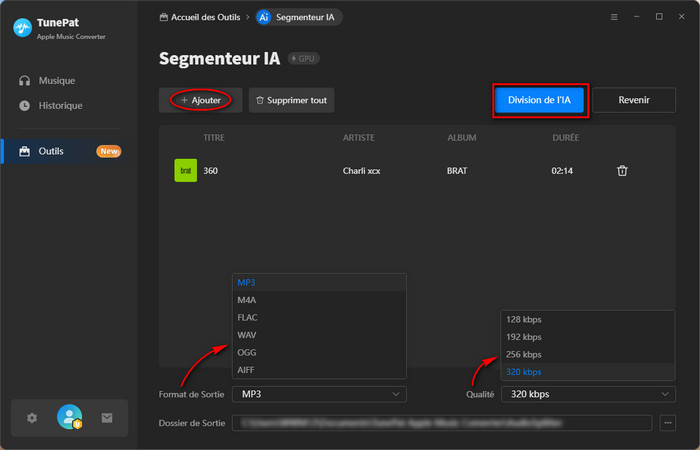Viewport: 700px width, 450px height.
Task: Choose FLAC in the format list
Action: pos(319,317)
